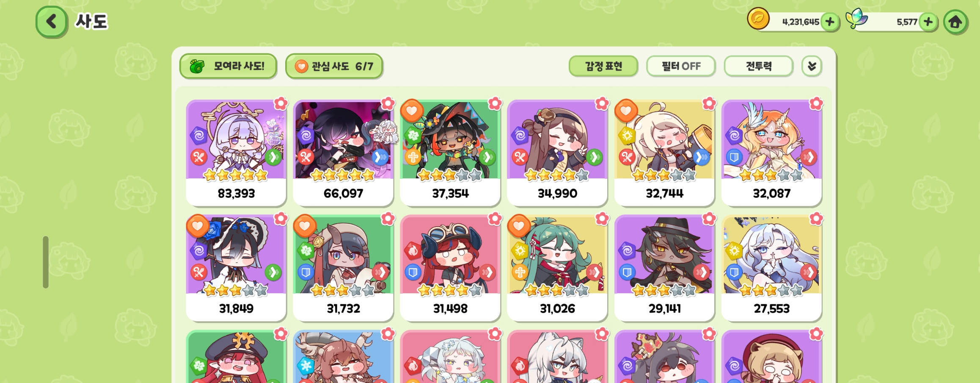This screenshot has height=383, width=980.
Task: Add gold coins with plus icon
Action: pos(830,22)
